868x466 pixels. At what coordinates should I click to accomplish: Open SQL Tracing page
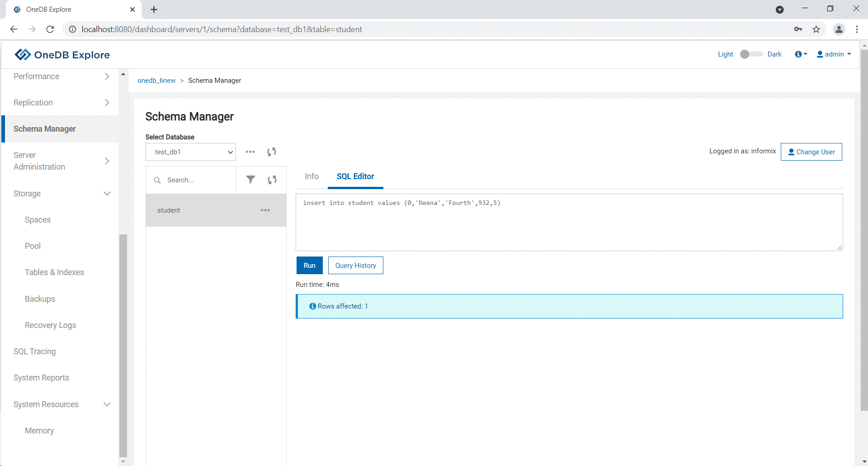(x=34, y=352)
